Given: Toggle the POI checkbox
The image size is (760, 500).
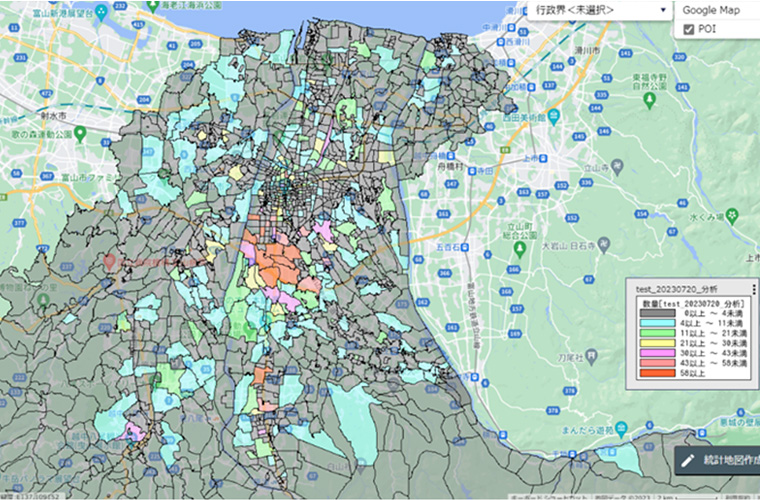Looking at the screenshot, I should 689,31.
